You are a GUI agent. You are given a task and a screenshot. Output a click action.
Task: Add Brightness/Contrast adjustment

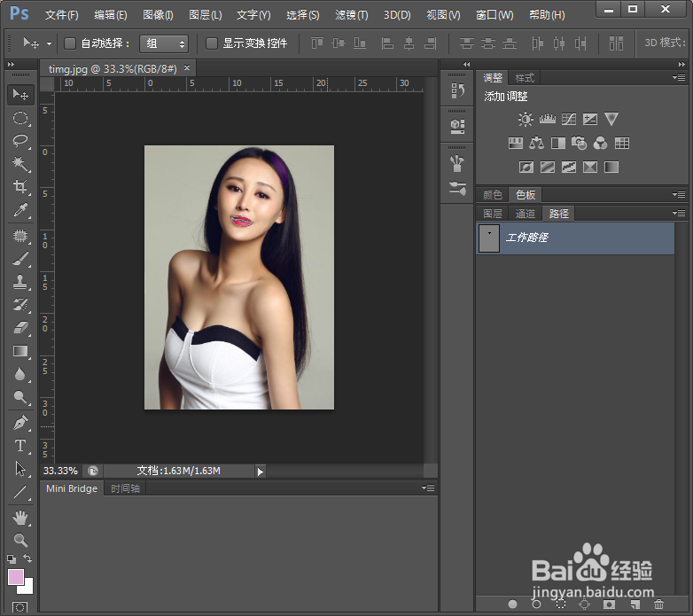point(526,119)
